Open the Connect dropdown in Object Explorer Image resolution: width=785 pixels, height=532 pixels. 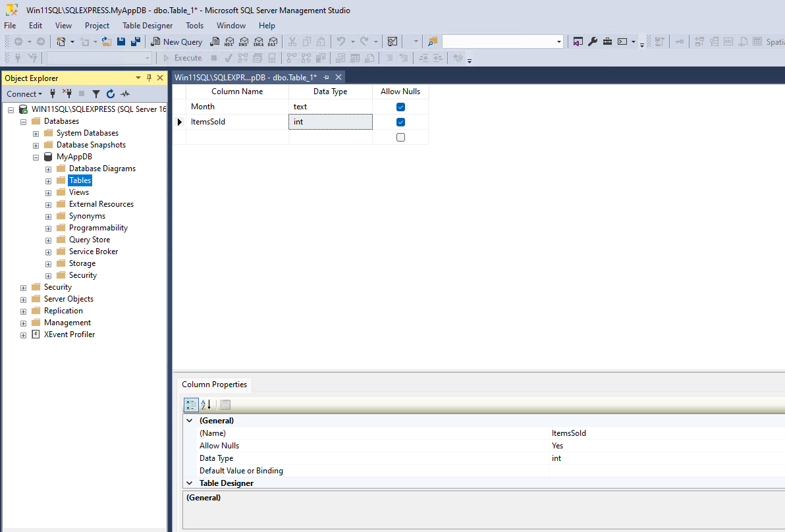pos(24,93)
